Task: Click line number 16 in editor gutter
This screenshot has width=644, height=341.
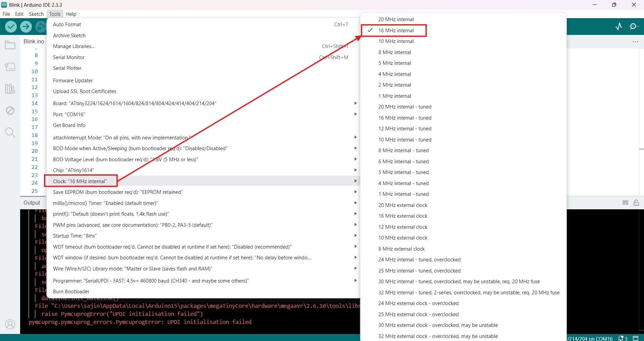Action: tap(35, 119)
